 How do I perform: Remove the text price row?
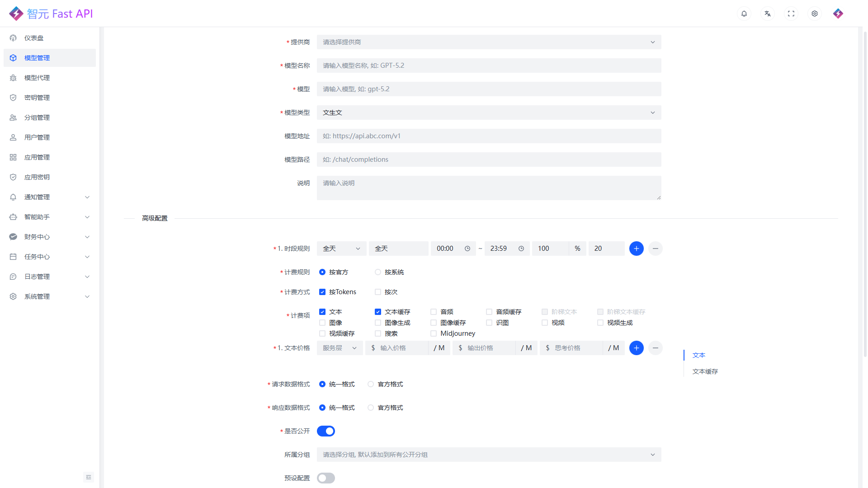(x=655, y=348)
